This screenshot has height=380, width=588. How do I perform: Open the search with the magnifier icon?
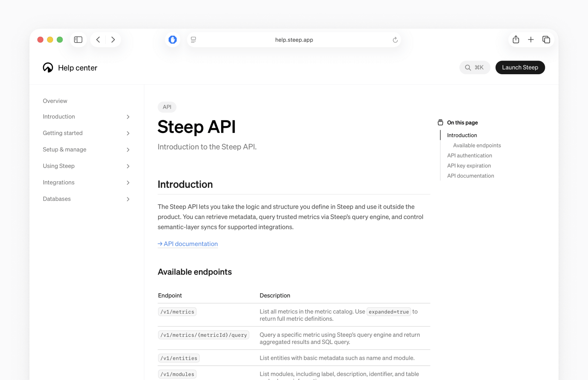tap(467, 68)
